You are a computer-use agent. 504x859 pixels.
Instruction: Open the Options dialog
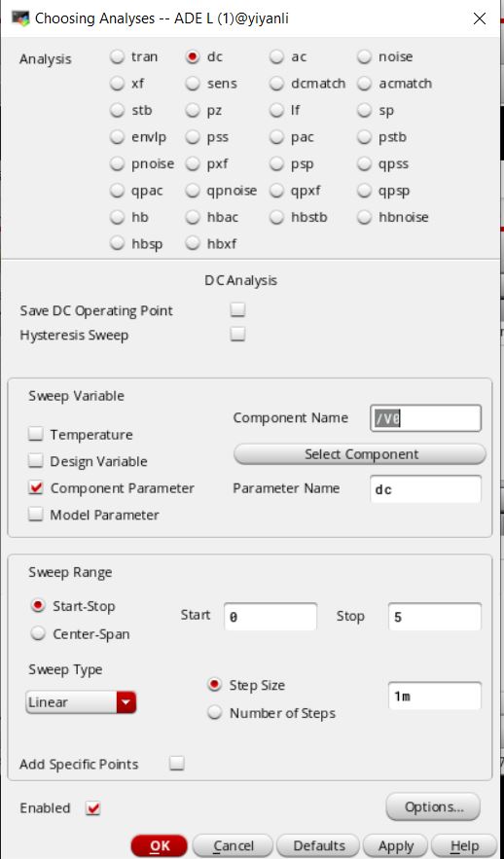[x=433, y=807]
